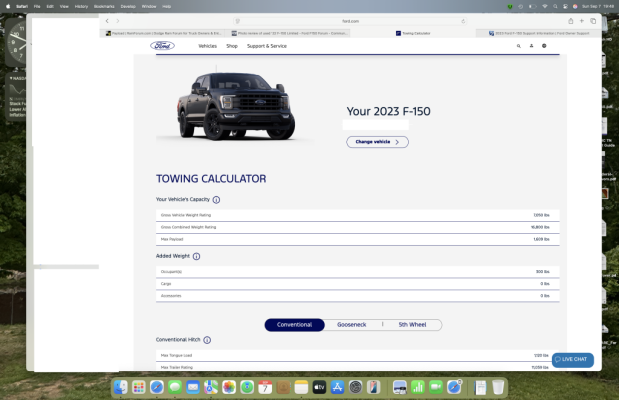Expand the Support & Service menu
Viewport: 619px width, 400px height.
click(x=267, y=46)
